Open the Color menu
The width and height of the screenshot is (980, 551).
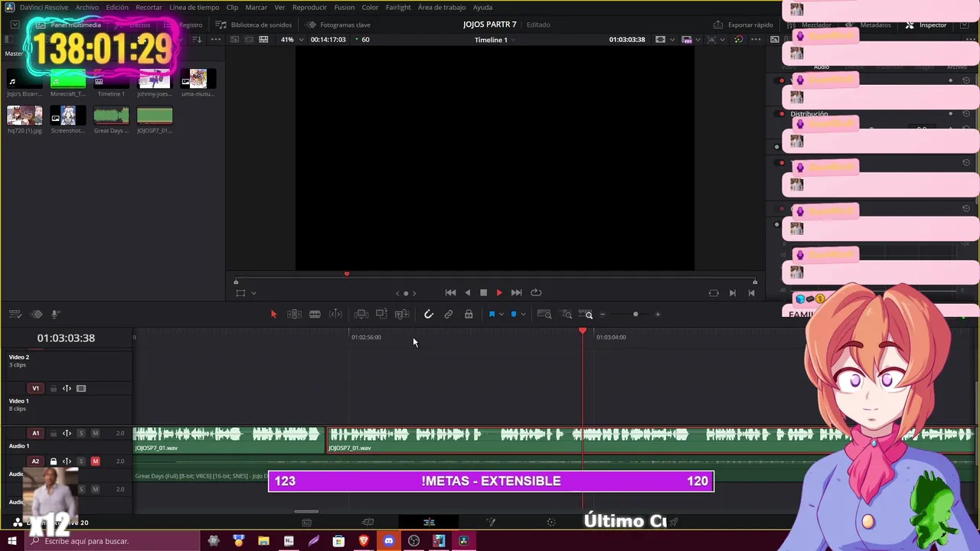click(370, 7)
